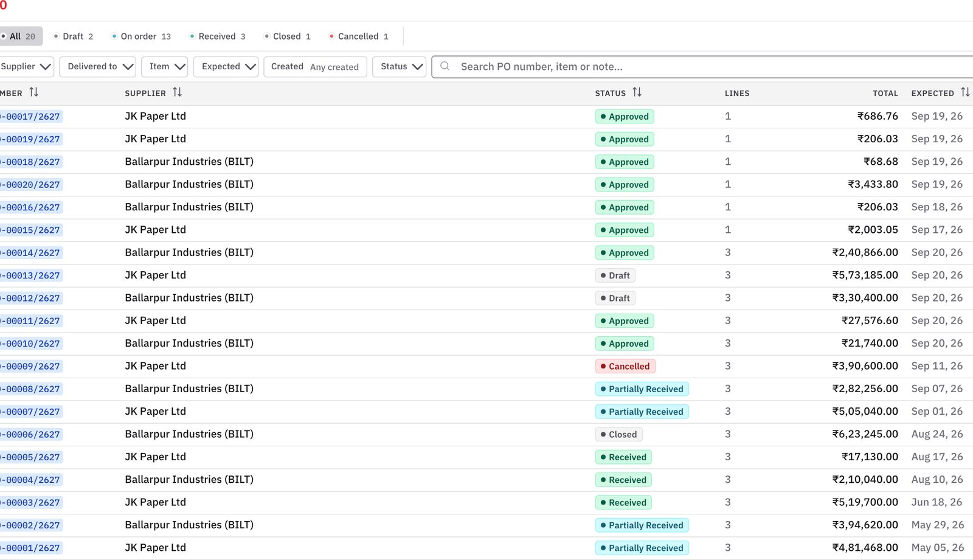The height and width of the screenshot is (560, 973).
Task: Focus the Search PO number field
Action: tap(702, 66)
